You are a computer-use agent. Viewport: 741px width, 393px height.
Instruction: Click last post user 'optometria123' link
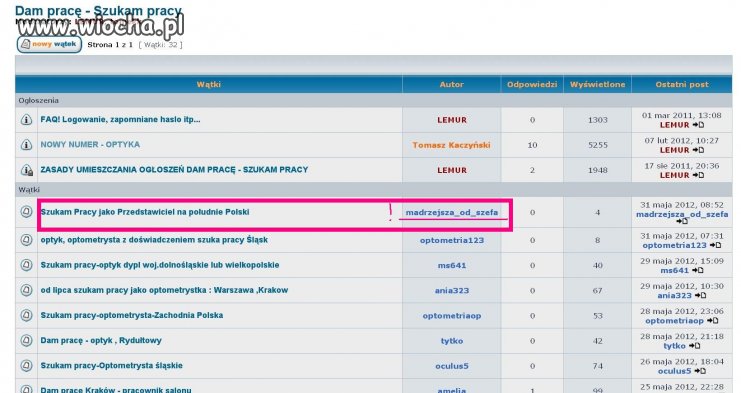point(674,246)
